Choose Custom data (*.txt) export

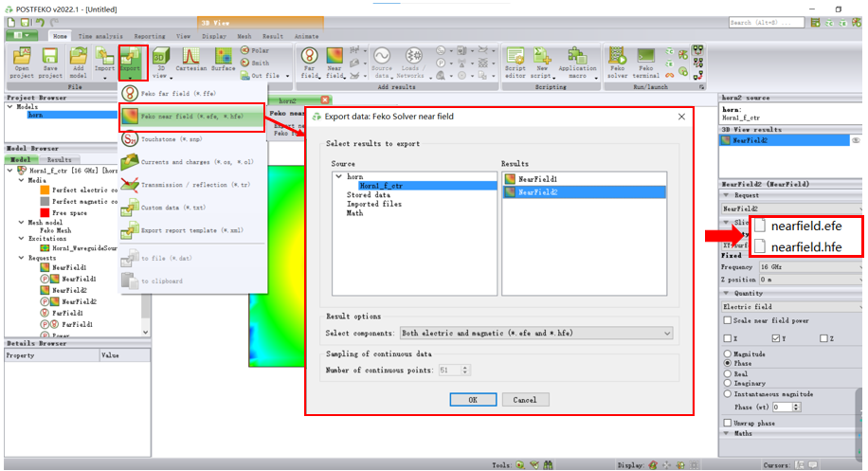click(x=192, y=208)
